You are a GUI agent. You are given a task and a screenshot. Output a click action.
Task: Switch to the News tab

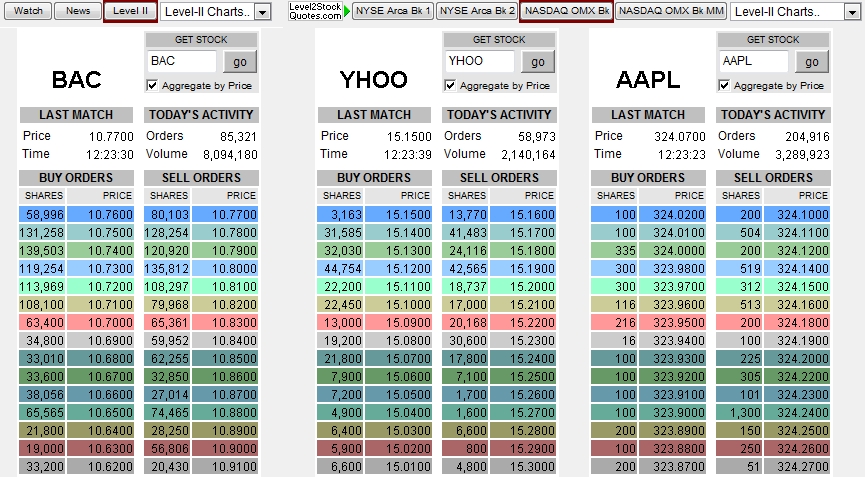click(x=77, y=11)
